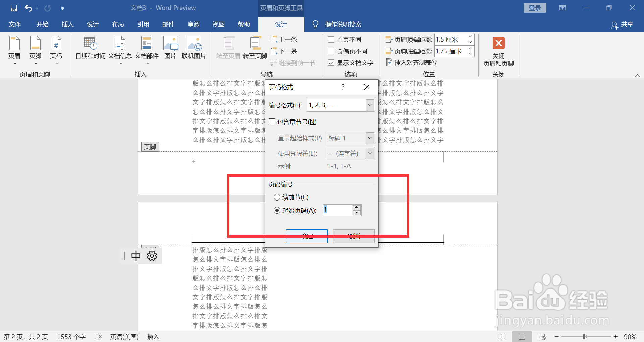The image size is (644, 342).
Task: Open the 章节起始样式 dropdown
Action: tap(370, 138)
